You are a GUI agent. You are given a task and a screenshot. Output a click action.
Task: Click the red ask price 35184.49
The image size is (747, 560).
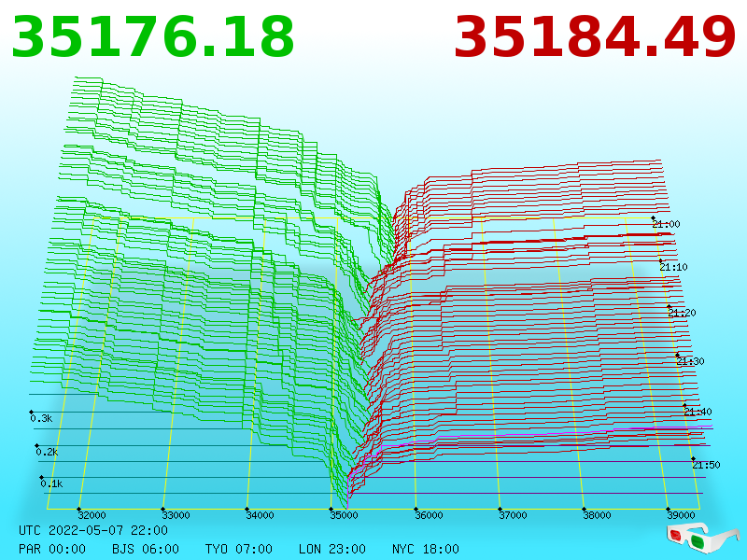coord(595,37)
